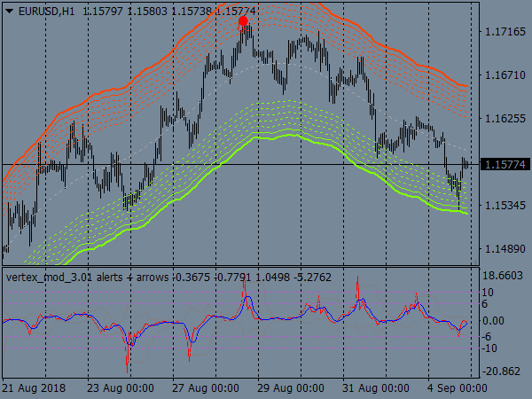The width and height of the screenshot is (532, 399).
Task: Click the 1.17165 price axis label
Action: 503,32
